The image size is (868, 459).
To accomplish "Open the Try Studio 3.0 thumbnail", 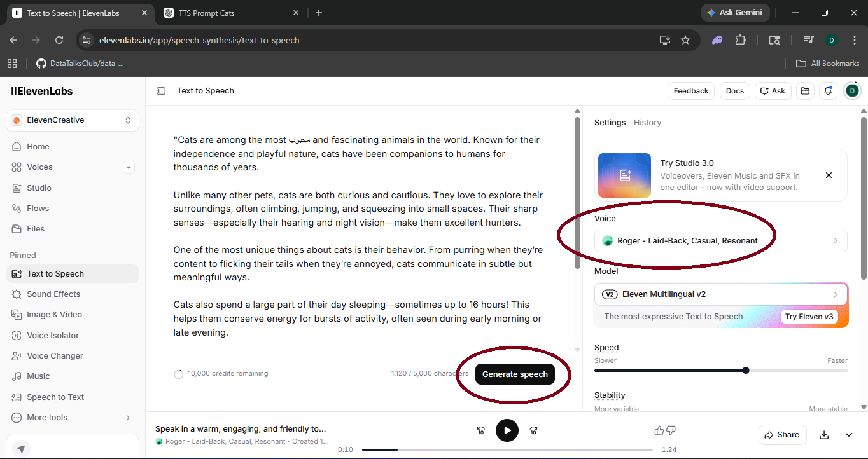I will (624, 175).
